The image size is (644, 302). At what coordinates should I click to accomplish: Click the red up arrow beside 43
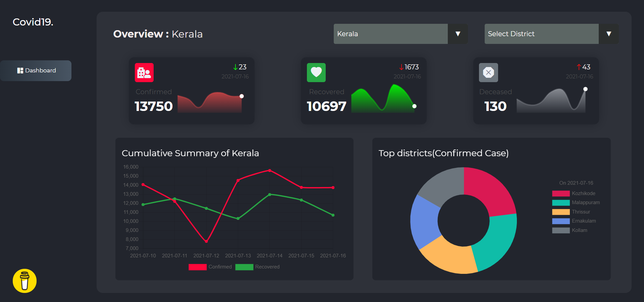(579, 67)
